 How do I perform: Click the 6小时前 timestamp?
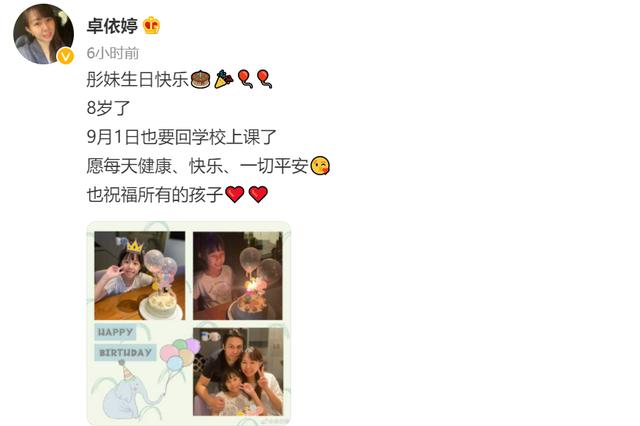pyautogui.click(x=113, y=53)
